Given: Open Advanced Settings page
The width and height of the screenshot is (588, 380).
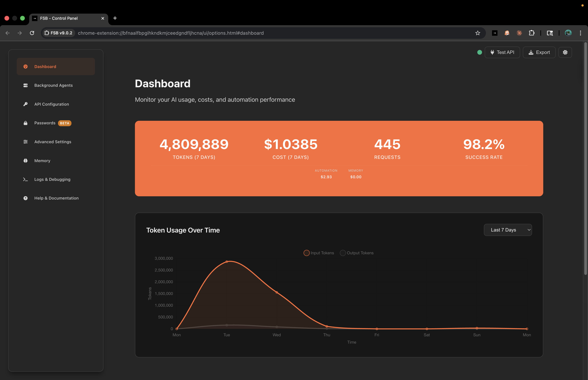Looking at the screenshot, I should pyautogui.click(x=56, y=142).
